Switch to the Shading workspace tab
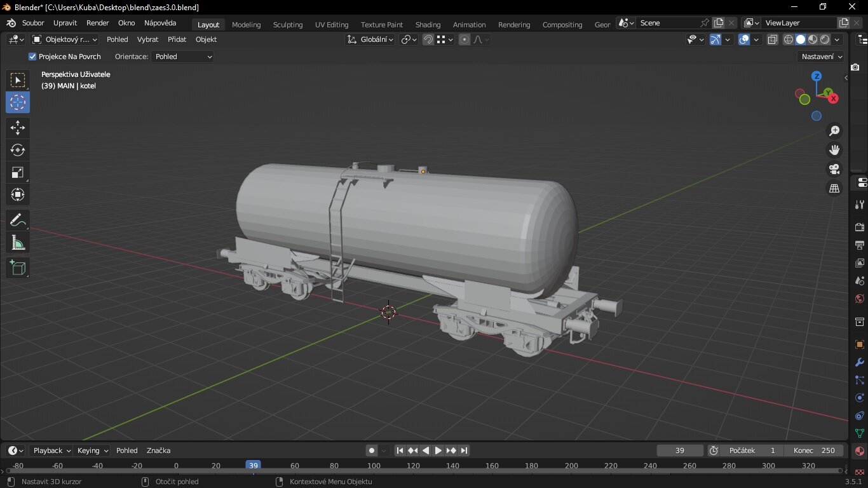Viewport: 868px width, 488px height. [x=428, y=25]
